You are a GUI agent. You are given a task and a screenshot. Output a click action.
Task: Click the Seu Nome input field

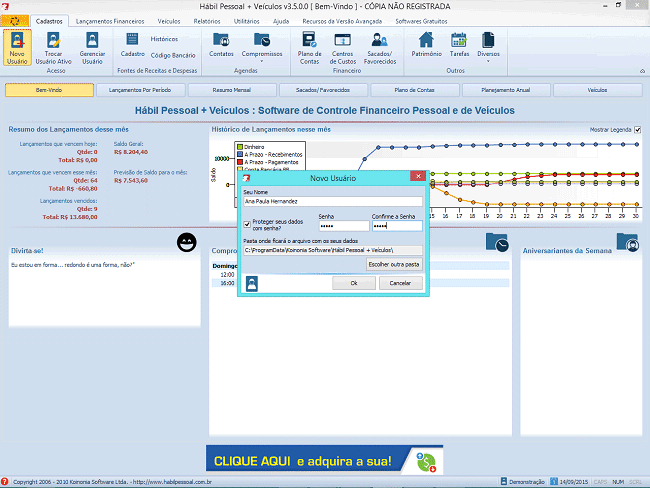pos(332,201)
